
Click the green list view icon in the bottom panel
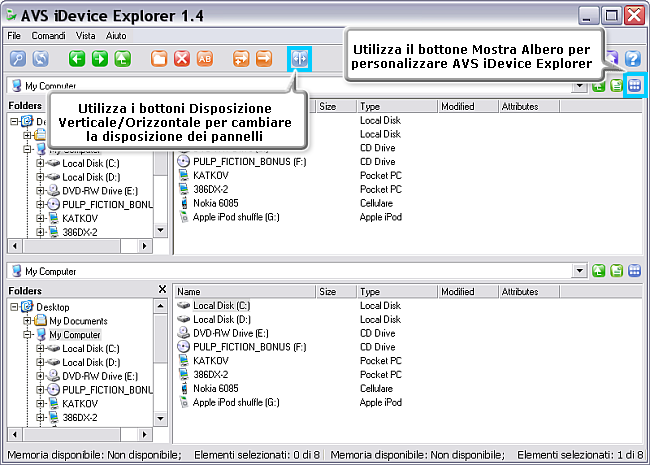[x=616, y=271]
